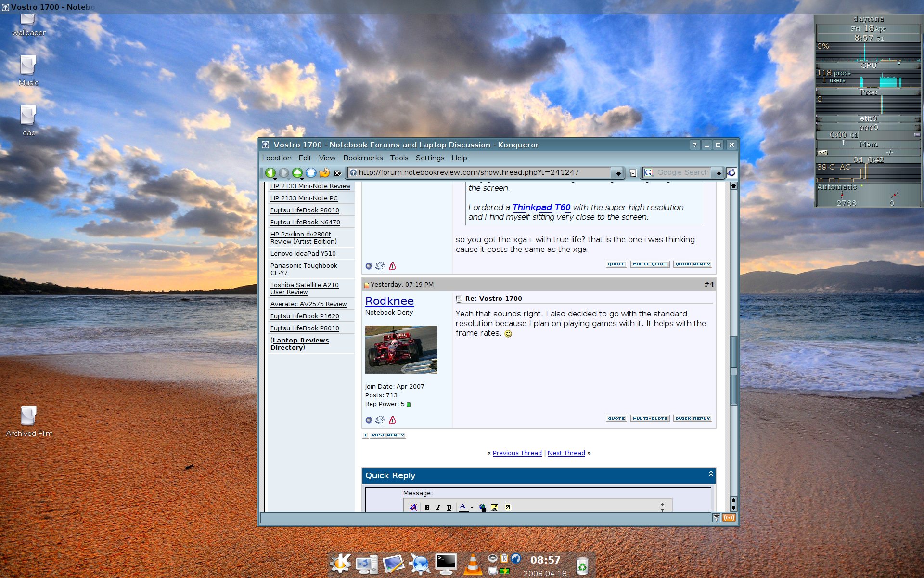924x578 pixels.
Task: Click the Thinkpad T60 link
Action: (x=541, y=207)
